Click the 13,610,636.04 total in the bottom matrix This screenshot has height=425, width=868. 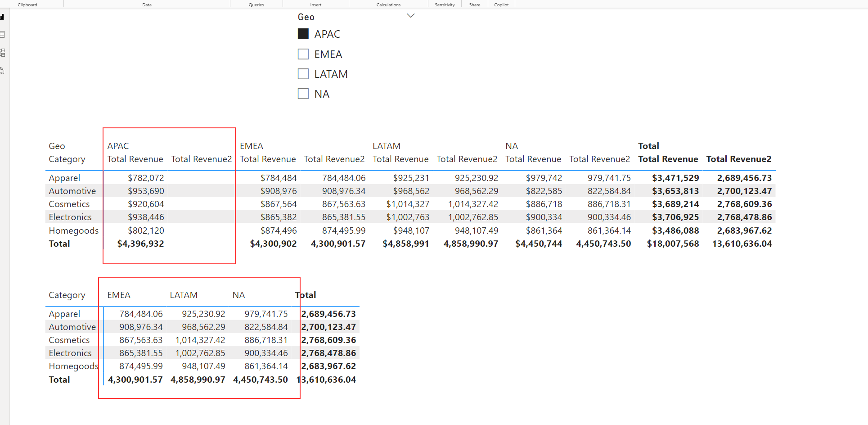326,380
